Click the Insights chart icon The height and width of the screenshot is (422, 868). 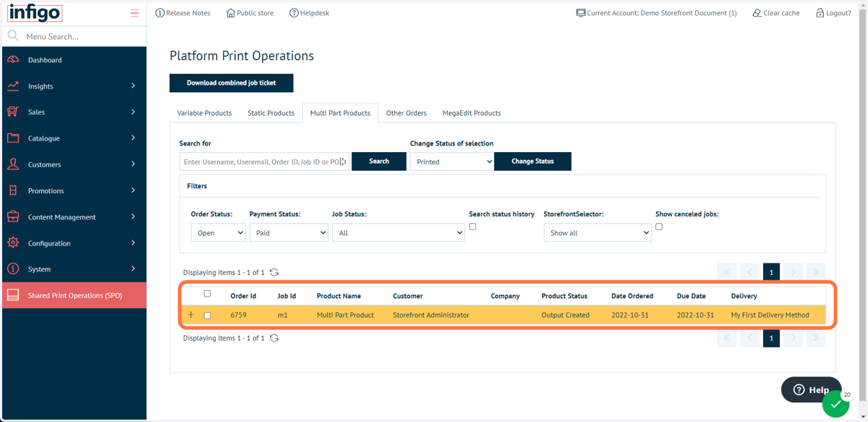tap(13, 86)
